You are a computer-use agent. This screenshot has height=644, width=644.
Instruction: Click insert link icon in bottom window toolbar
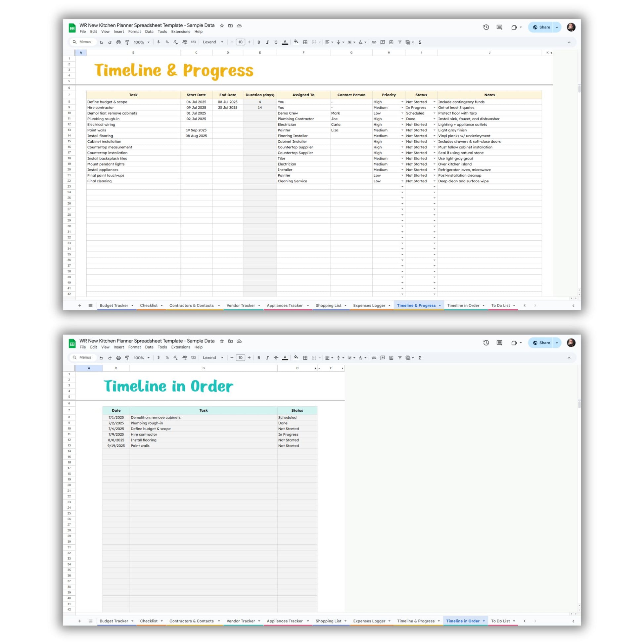coord(374,358)
